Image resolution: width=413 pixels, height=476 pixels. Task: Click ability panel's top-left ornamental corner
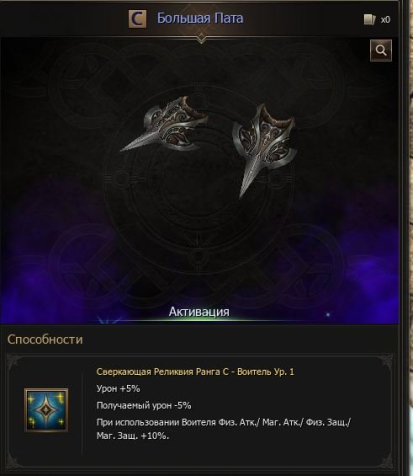(14, 362)
